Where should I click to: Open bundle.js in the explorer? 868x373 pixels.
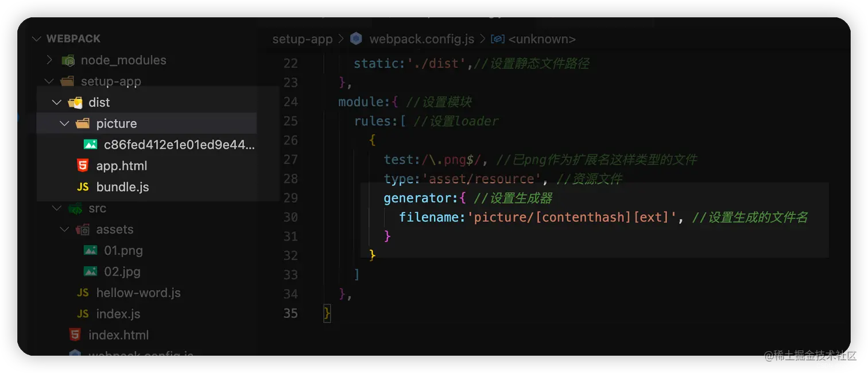click(x=123, y=187)
